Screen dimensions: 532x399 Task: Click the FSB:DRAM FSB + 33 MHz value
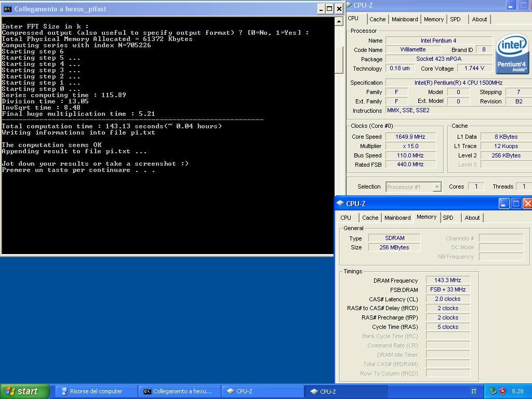pyautogui.click(x=448, y=290)
